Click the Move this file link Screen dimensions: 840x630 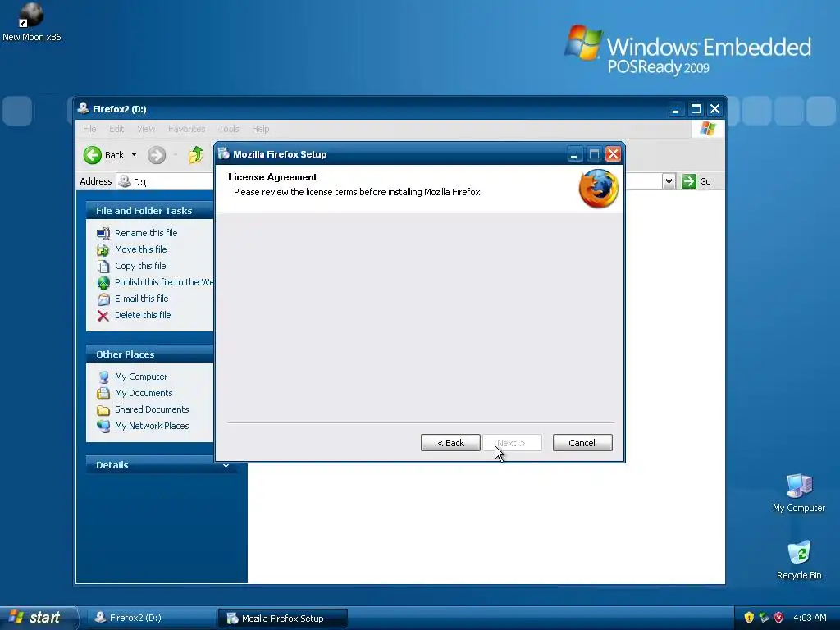click(140, 249)
